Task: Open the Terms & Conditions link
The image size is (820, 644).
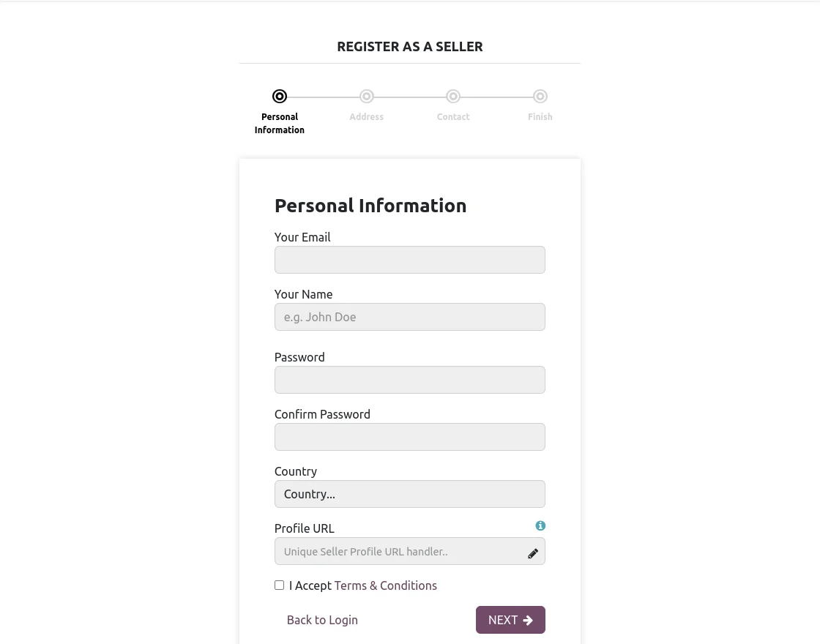Action: 385,585
